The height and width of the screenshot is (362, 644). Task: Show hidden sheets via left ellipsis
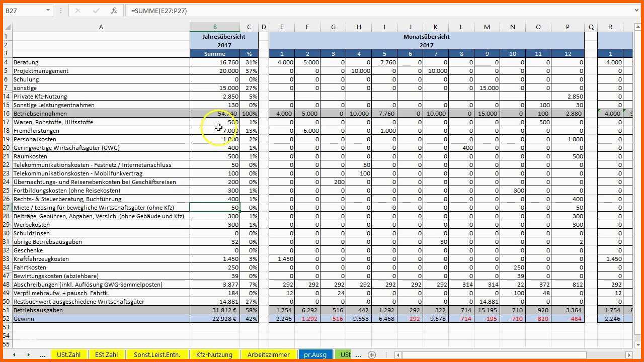(43, 355)
